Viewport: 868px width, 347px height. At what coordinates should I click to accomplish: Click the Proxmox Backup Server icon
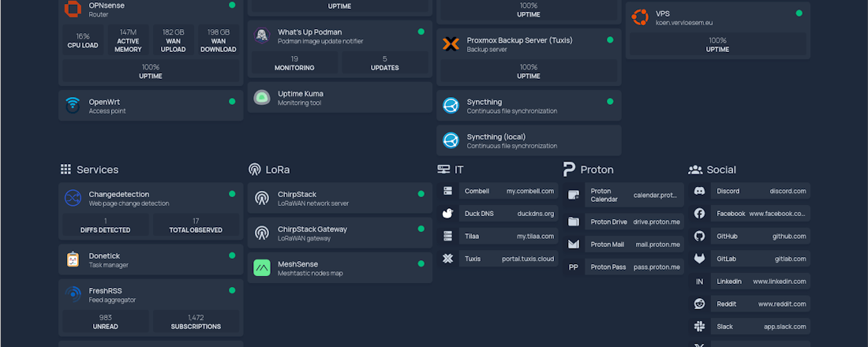[x=451, y=44]
